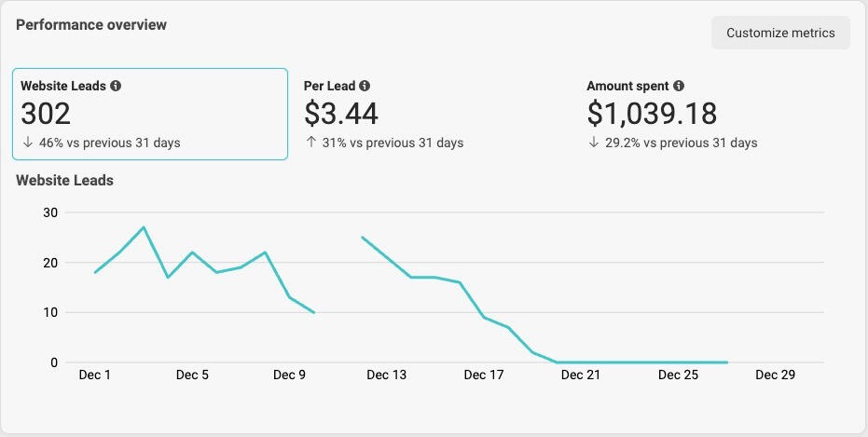Click the info icon beside Per Lead
Screen dimensions: 868x437
point(365,86)
